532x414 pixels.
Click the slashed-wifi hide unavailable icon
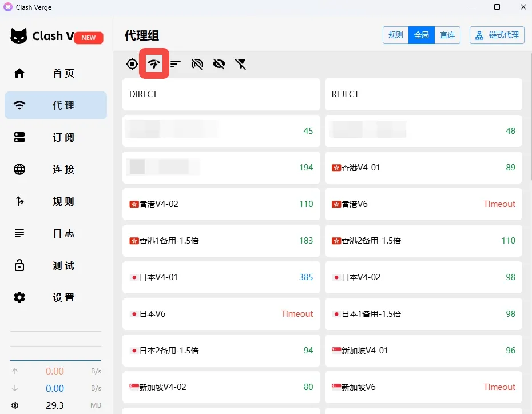coord(197,64)
